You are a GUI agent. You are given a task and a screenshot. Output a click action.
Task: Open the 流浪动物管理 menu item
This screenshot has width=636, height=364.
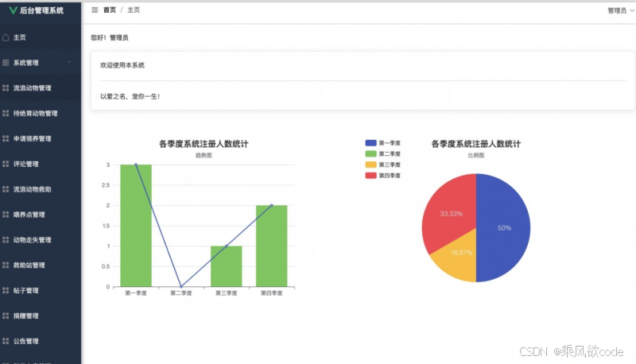41,88
